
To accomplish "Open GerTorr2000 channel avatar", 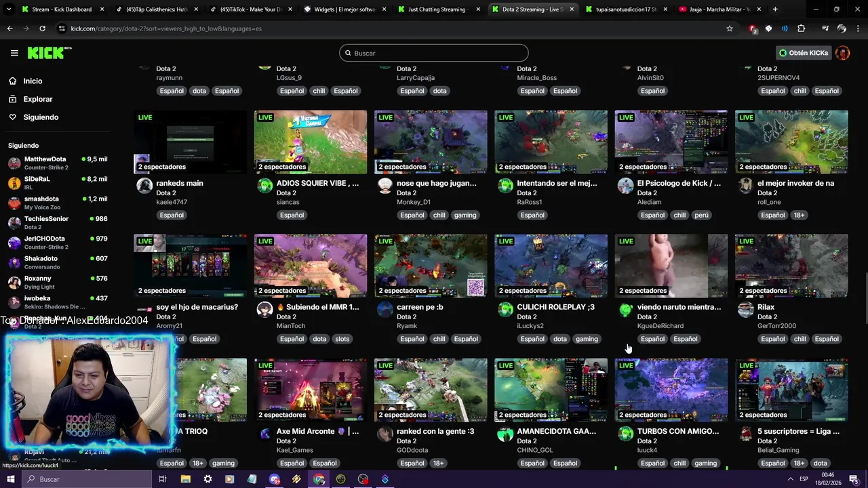I will tap(746, 310).
